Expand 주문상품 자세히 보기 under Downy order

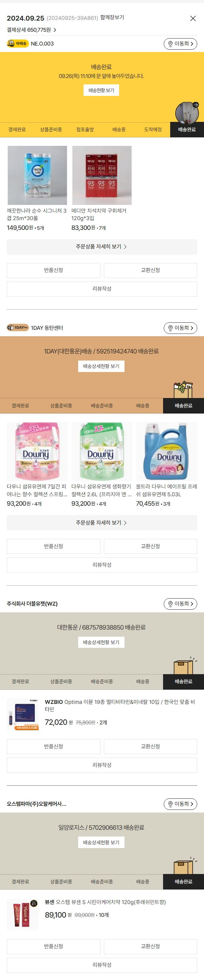pyautogui.click(x=102, y=523)
